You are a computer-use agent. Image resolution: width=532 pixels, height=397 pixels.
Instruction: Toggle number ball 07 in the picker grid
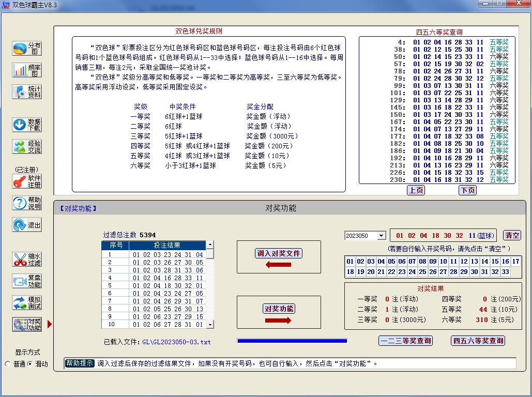pos(412,262)
